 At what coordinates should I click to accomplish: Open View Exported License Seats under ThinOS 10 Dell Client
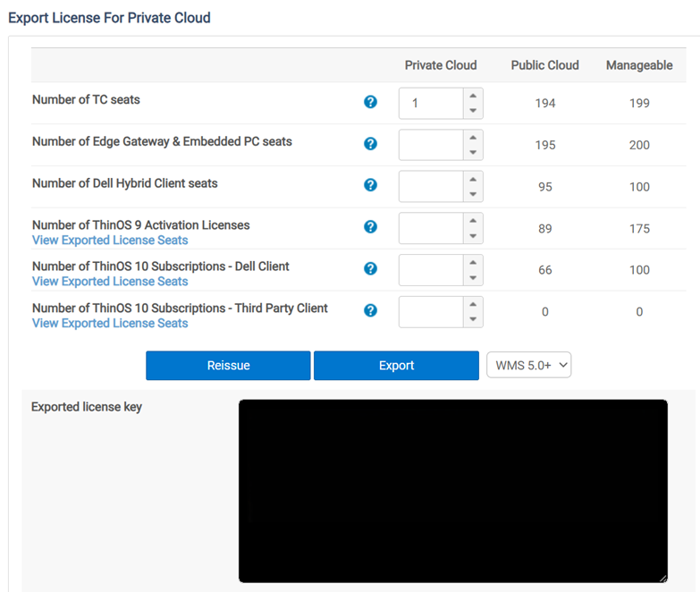pyautogui.click(x=110, y=281)
